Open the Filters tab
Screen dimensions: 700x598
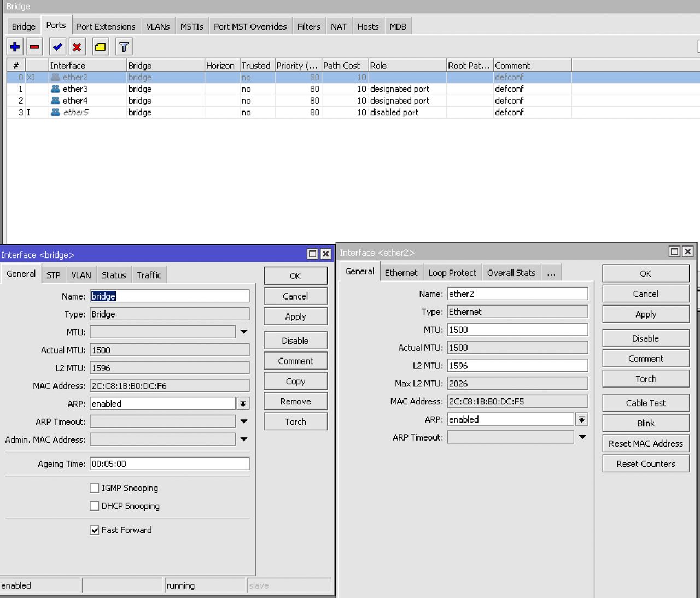[x=309, y=26]
